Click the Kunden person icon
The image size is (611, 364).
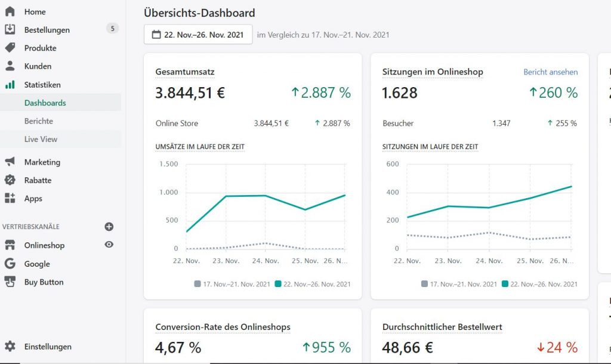(x=10, y=66)
